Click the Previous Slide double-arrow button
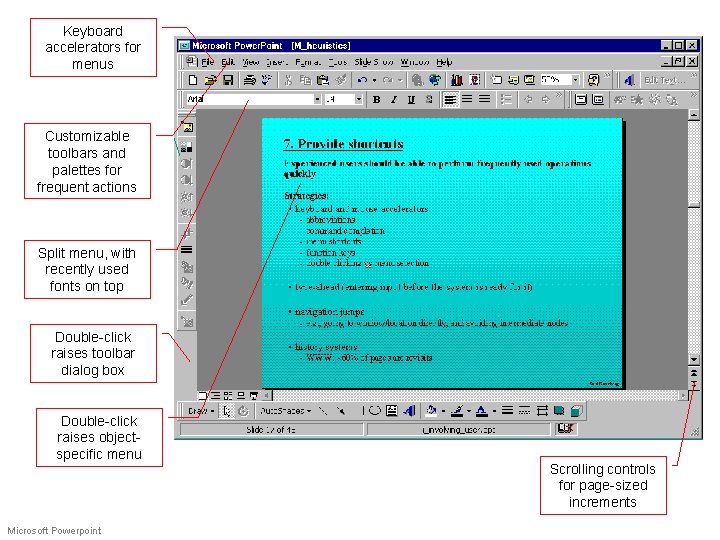 (694, 373)
